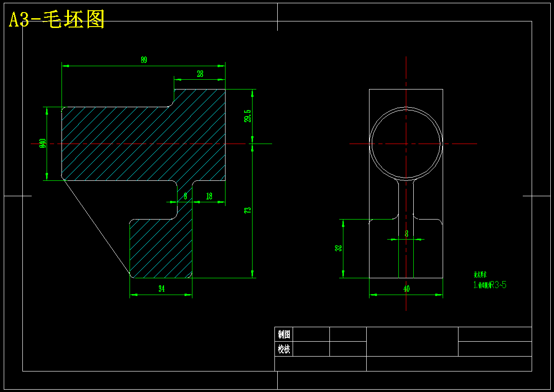This screenshot has width=554, height=392.
Task: Click the "技术要求" heading text
Action: tap(480, 275)
